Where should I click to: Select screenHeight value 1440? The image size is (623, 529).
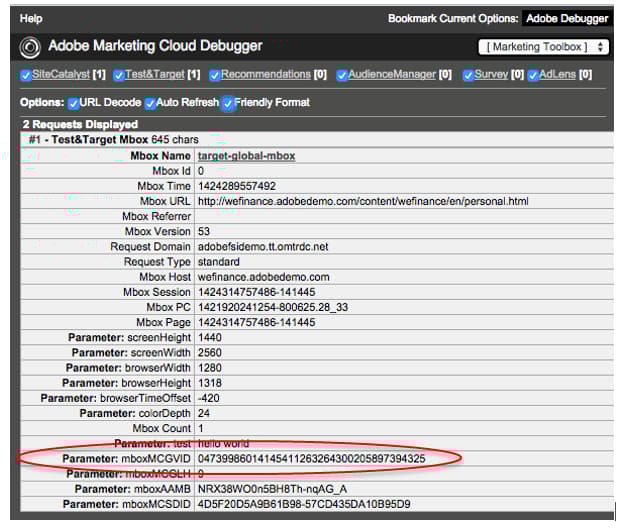(x=210, y=337)
